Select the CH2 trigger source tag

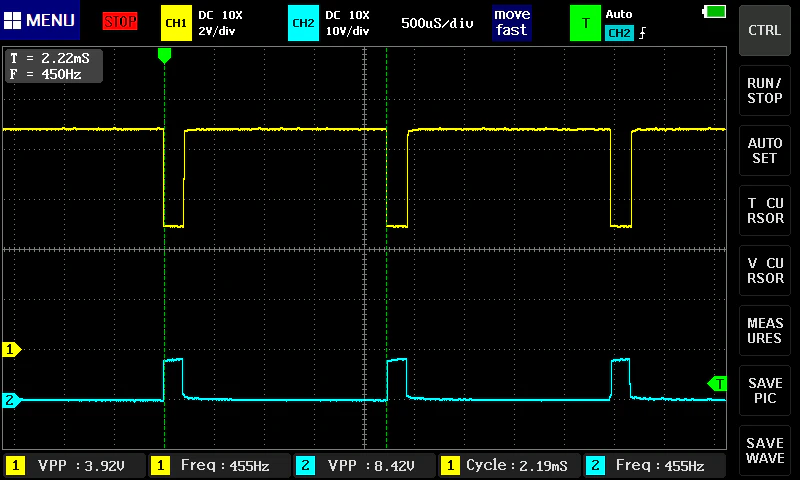619,33
